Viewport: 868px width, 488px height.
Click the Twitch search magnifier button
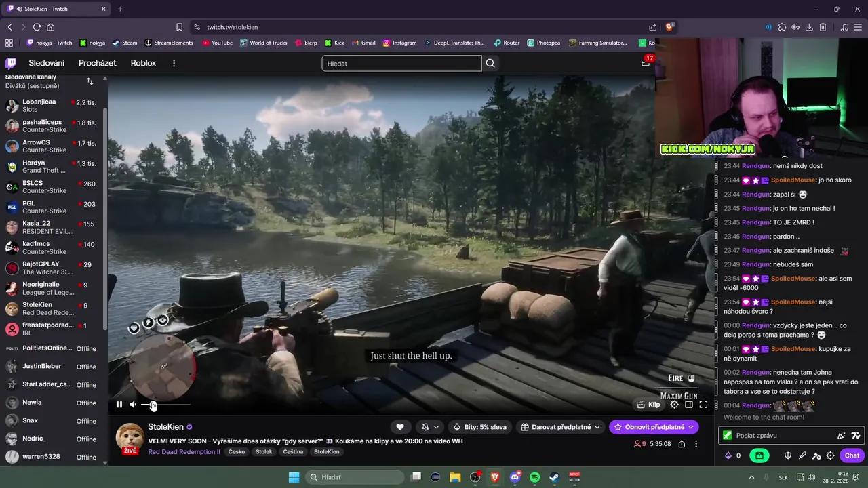pyautogui.click(x=490, y=63)
